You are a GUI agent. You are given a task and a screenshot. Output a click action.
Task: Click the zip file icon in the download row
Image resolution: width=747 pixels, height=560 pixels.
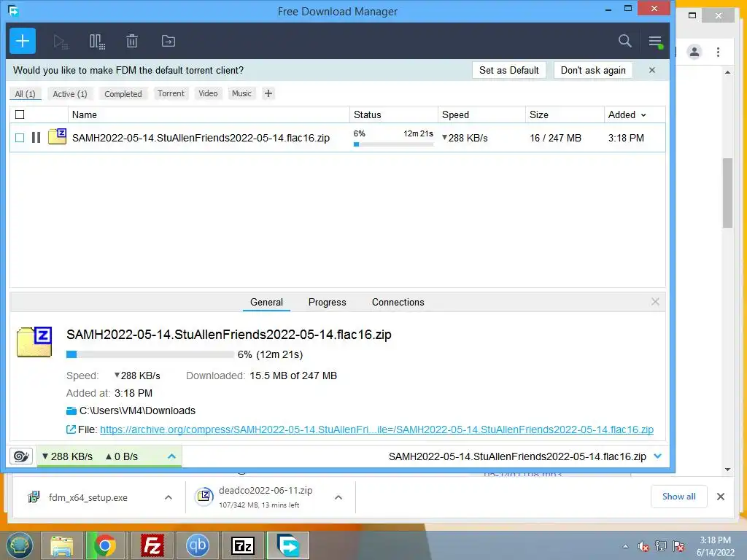(57, 136)
